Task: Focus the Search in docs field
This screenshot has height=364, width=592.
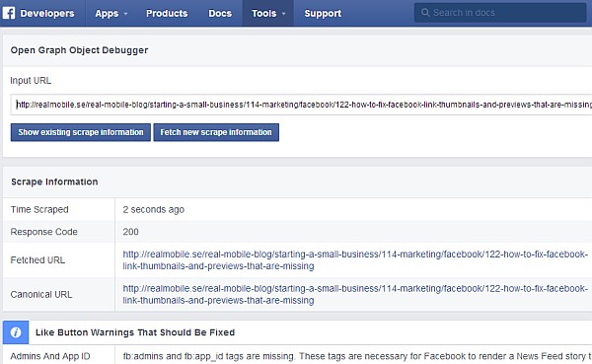Action: pyautogui.click(x=500, y=13)
